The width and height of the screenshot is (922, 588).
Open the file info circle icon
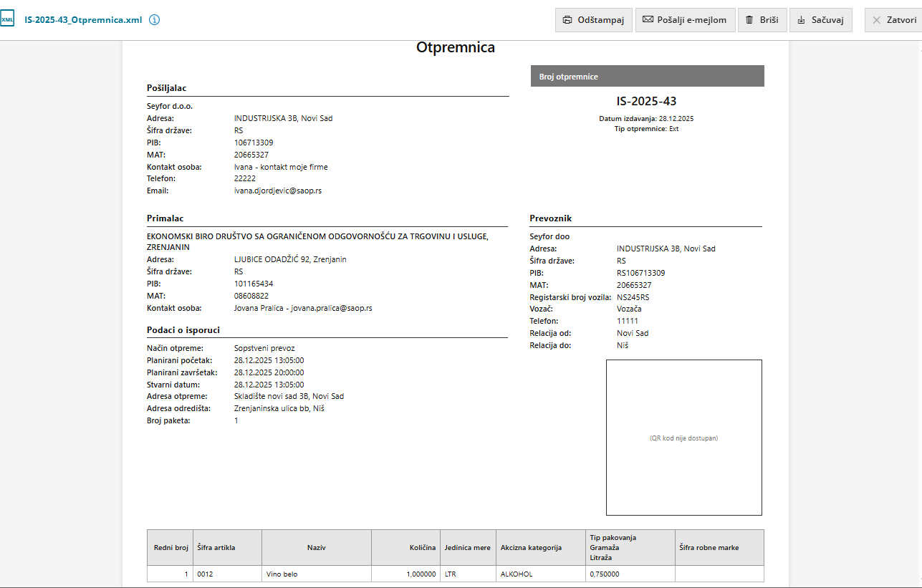point(154,20)
